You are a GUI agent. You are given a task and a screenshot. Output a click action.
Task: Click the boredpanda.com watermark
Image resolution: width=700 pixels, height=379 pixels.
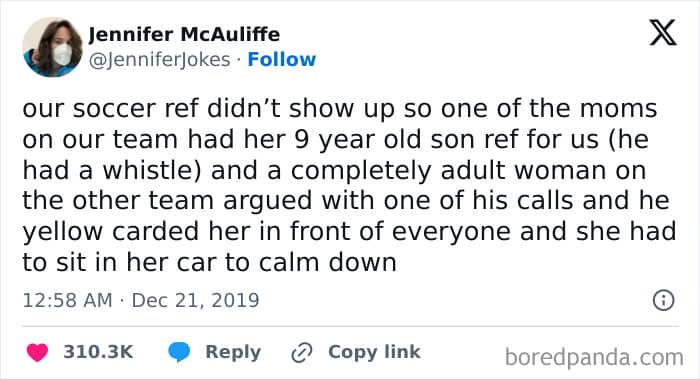[x=594, y=358]
